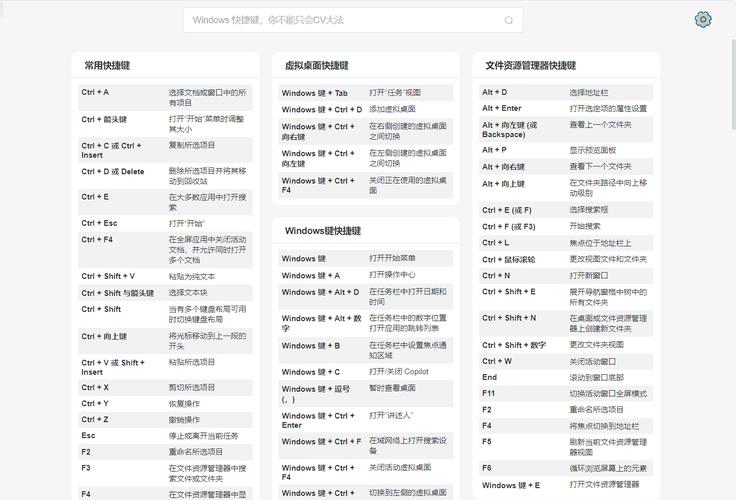
Task: Click the Ctrl + Shift + E row
Action: coord(566,297)
